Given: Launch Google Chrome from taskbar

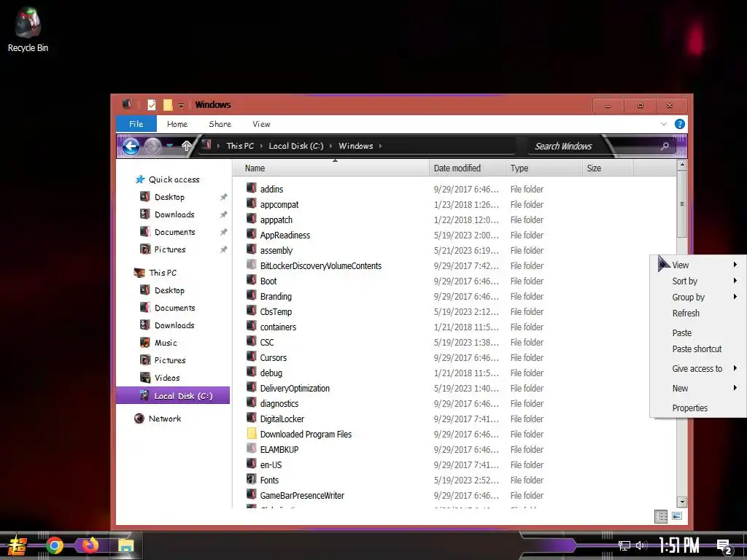Looking at the screenshot, I should coord(54,545).
